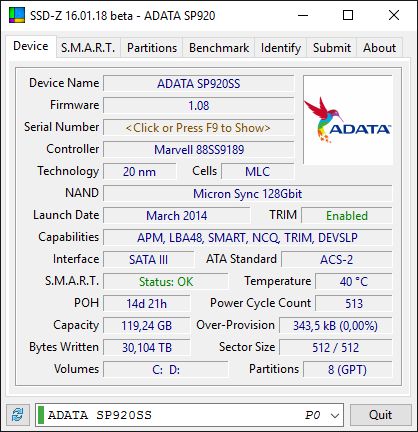Viewport: 418px width, 432px height.
Task: Click the Cells value 'MLC'
Action: [257, 172]
